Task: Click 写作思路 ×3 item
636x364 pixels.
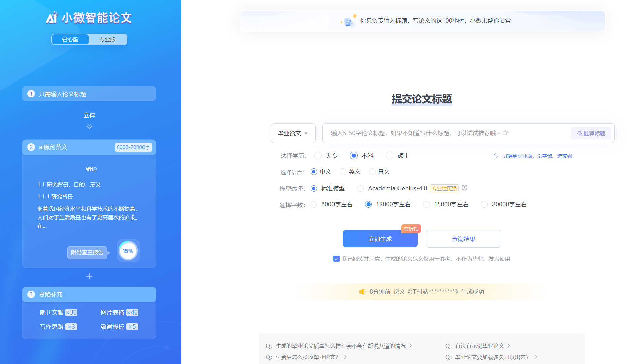Action: click(59, 327)
